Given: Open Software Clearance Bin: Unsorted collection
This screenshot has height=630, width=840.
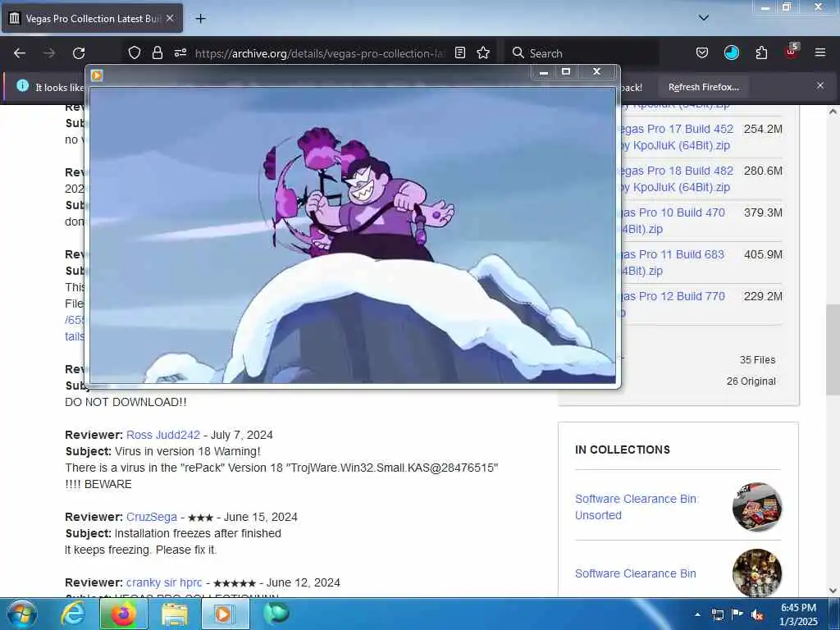Looking at the screenshot, I should pyautogui.click(x=637, y=507).
